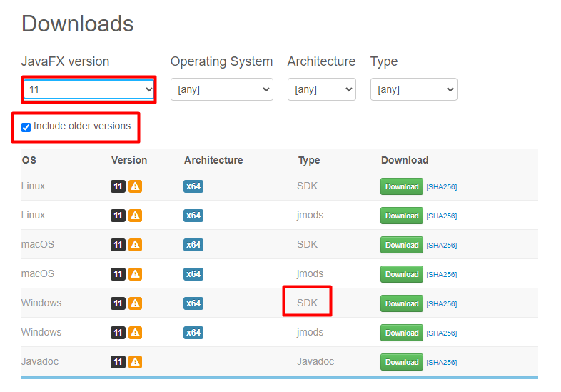Image resolution: width=561 pixels, height=392 pixels.
Task: Click x64 badge in Linux SDK row
Action: [x=193, y=186]
